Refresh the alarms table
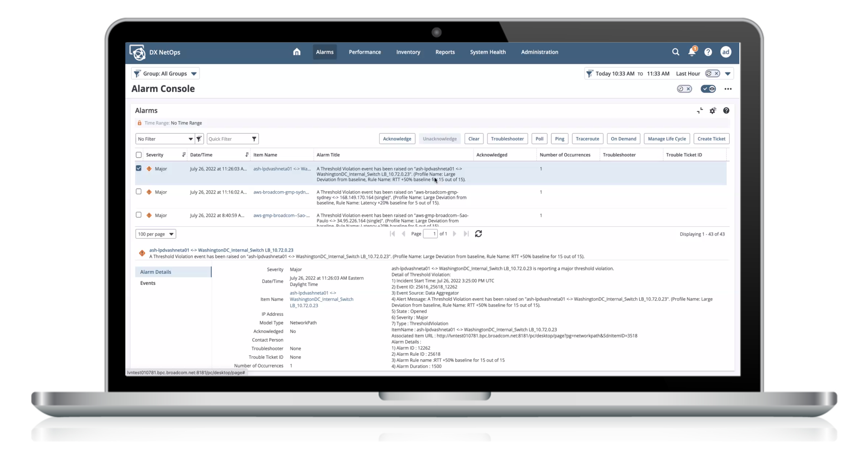This screenshot has width=868, height=455. [478, 234]
